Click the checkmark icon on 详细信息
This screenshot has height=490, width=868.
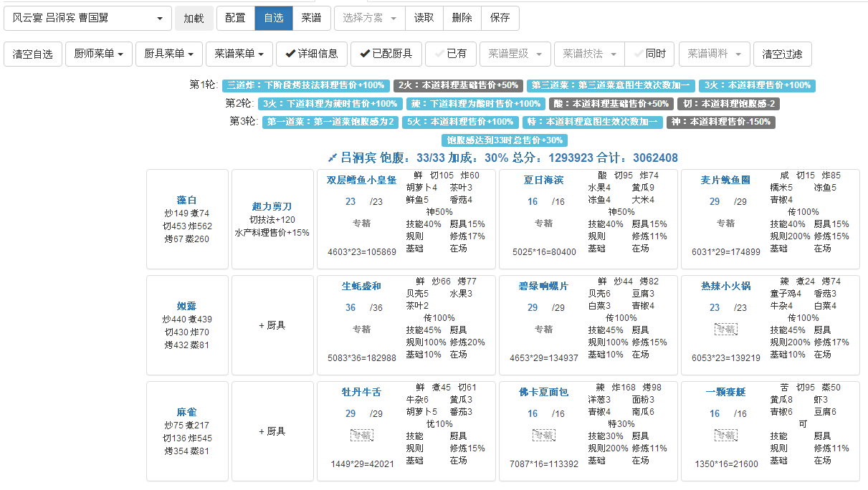[x=290, y=54]
